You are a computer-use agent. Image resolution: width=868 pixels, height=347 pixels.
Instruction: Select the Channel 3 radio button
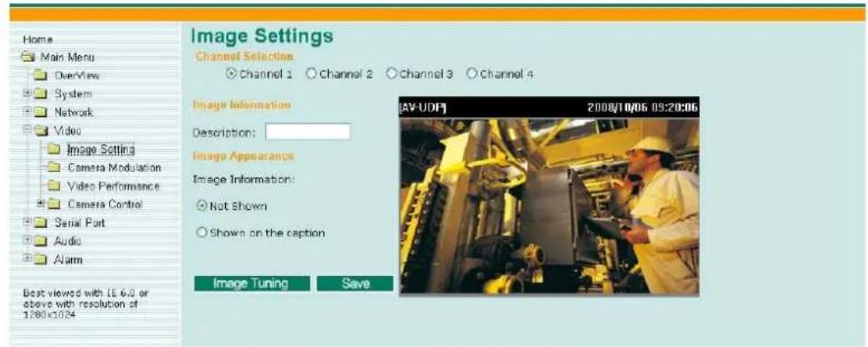(x=392, y=74)
